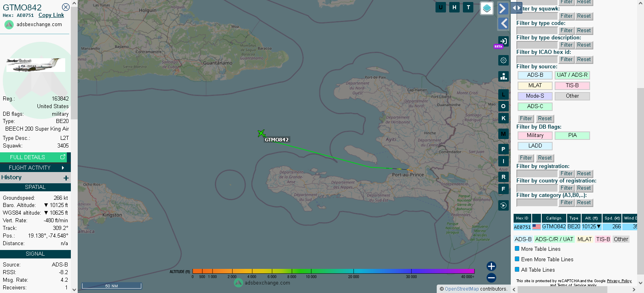Close the GTMO842 aircraft info panel
The height and width of the screenshot is (293, 644).
pyautogui.click(x=66, y=7)
